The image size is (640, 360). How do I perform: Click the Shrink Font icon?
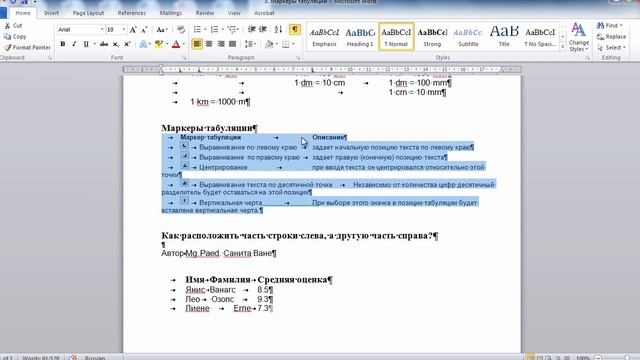[144, 29]
